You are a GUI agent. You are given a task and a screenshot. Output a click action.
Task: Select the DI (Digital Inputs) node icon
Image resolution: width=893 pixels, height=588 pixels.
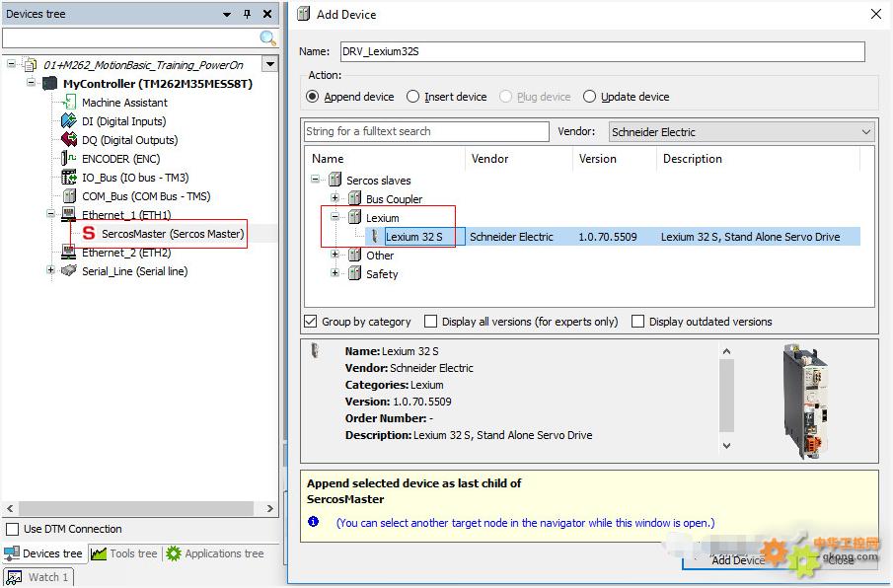coord(69,121)
